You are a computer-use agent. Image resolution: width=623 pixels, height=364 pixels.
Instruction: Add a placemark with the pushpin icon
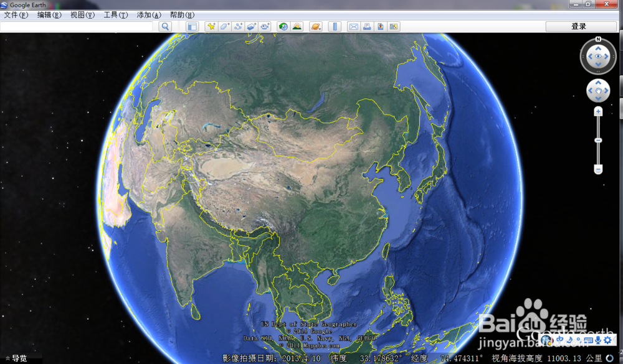point(211,27)
